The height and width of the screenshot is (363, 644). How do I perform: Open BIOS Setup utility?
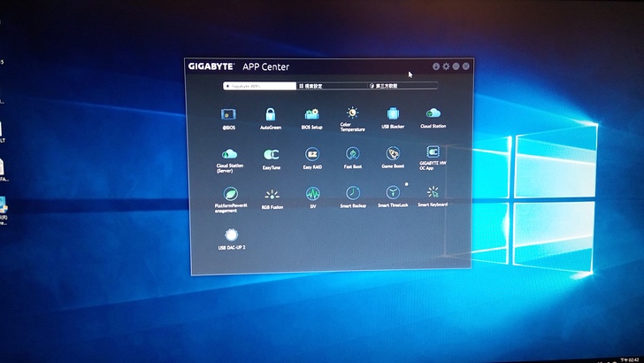pos(311,119)
